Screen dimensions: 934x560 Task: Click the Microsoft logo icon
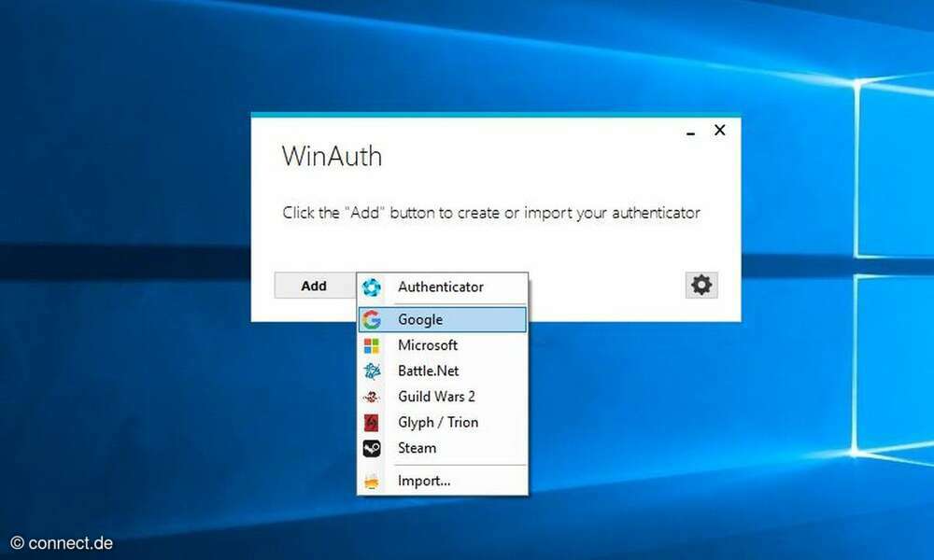(372, 344)
